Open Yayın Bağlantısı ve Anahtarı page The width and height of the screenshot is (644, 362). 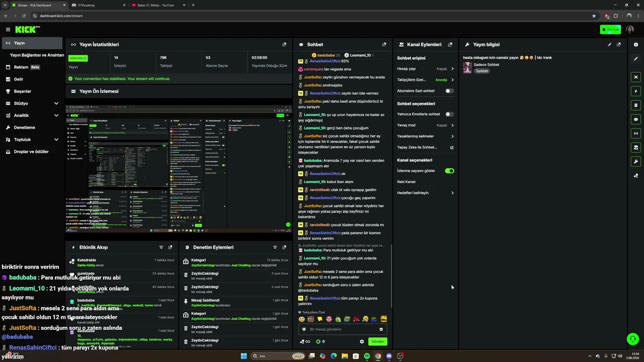37,55
